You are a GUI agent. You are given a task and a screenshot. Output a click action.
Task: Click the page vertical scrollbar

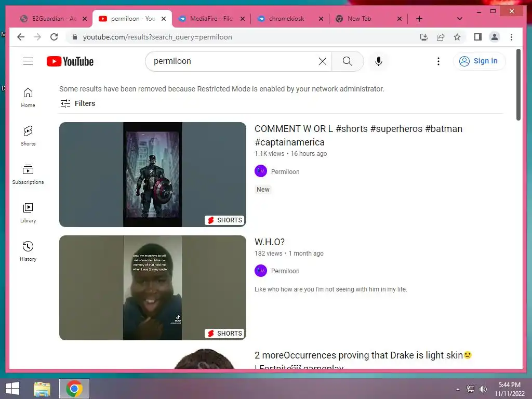[x=518, y=85]
